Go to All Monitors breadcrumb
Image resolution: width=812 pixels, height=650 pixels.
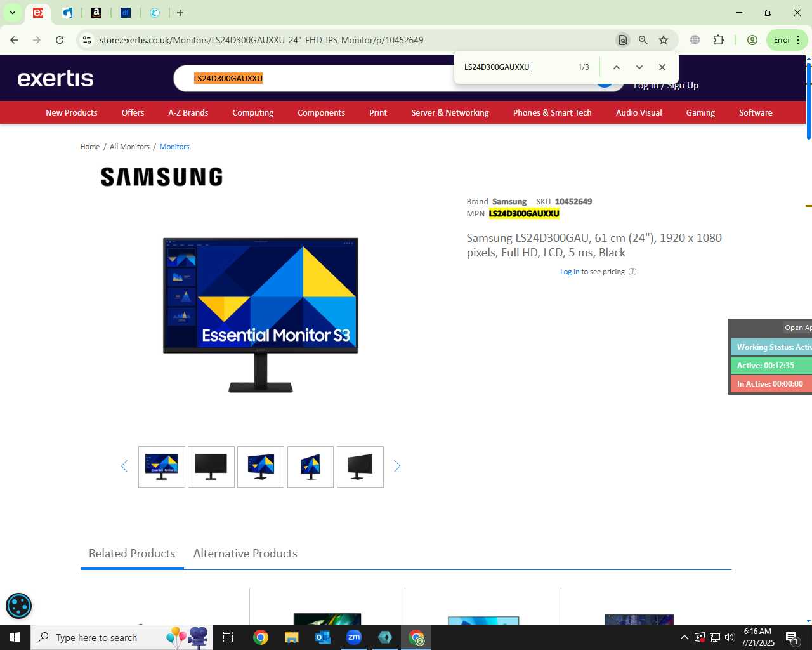129,147
